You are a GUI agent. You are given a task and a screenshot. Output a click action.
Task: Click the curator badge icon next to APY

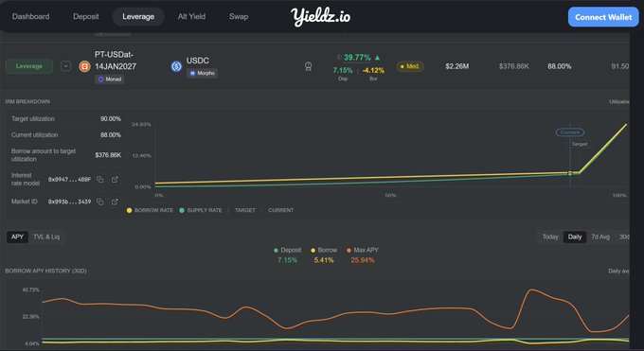pos(309,66)
